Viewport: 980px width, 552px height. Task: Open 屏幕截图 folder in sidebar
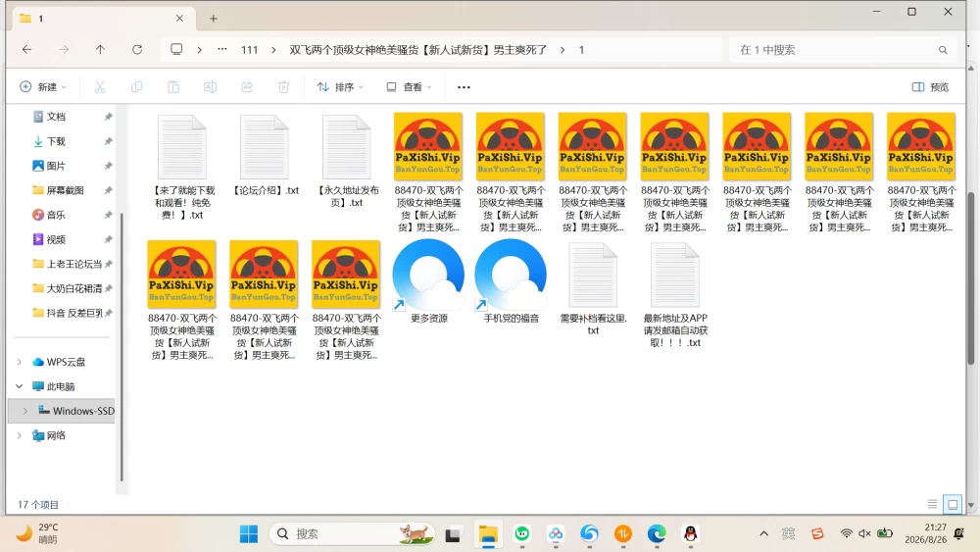click(x=65, y=190)
